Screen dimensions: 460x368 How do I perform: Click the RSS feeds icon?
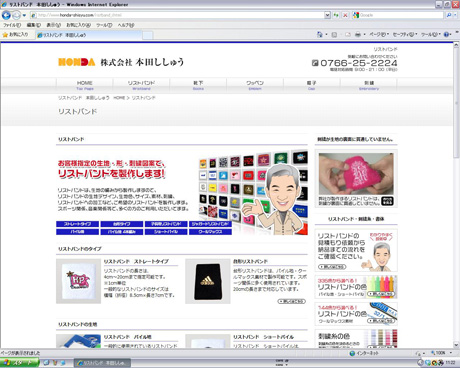[x=334, y=34]
